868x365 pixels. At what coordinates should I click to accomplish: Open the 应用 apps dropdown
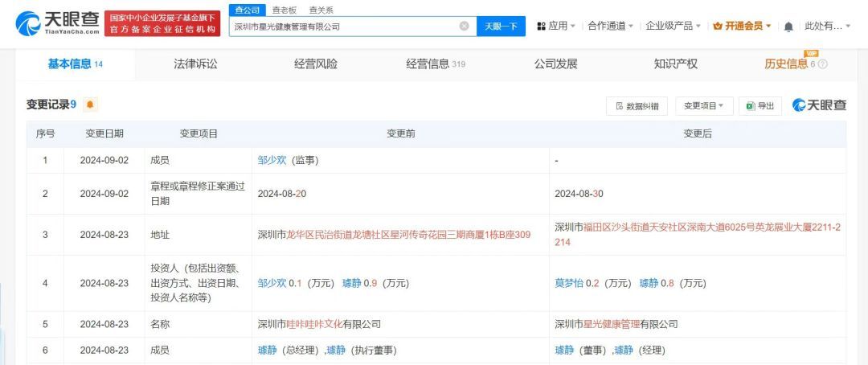tap(555, 26)
